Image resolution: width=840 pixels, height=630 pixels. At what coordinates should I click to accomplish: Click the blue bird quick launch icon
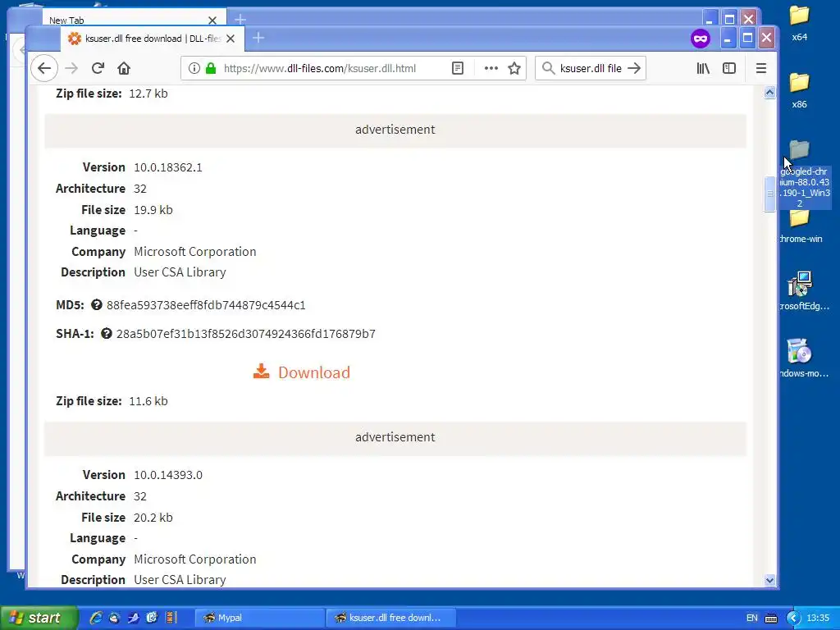point(133,618)
